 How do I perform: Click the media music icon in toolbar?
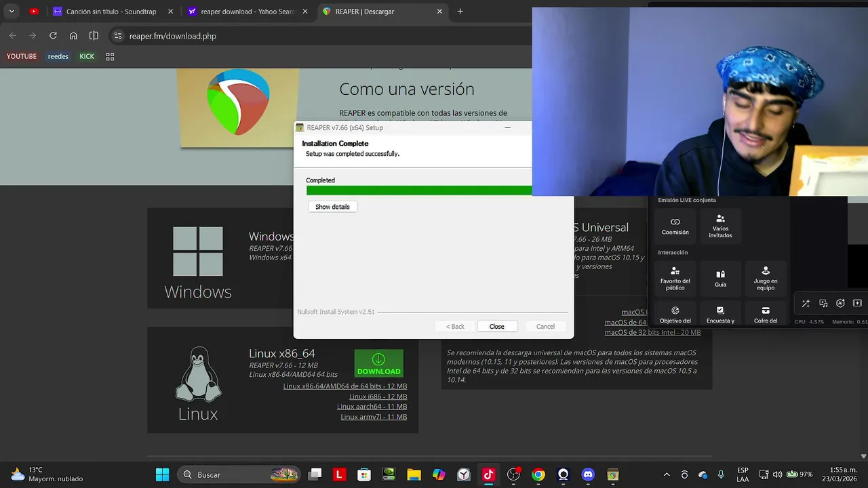pos(823,304)
